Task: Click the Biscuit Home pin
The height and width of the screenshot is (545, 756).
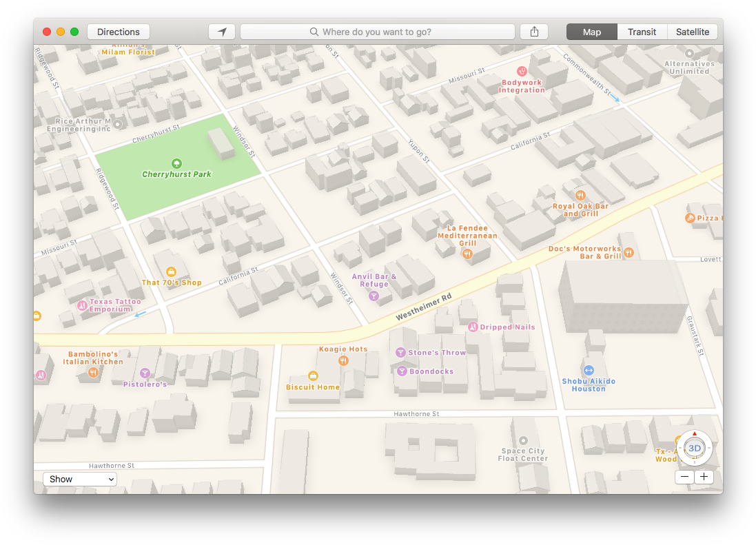Action: (313, 376)
